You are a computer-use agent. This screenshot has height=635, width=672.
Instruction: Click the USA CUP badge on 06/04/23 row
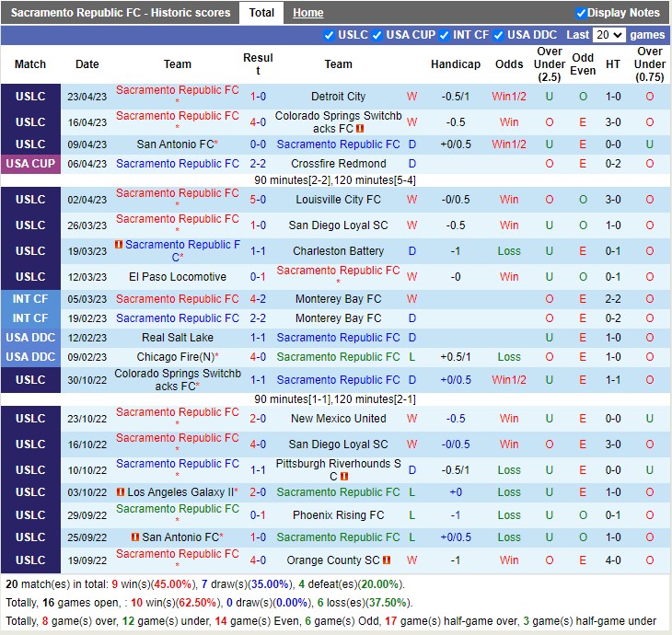pyautogui.click(x=30, y=164)
